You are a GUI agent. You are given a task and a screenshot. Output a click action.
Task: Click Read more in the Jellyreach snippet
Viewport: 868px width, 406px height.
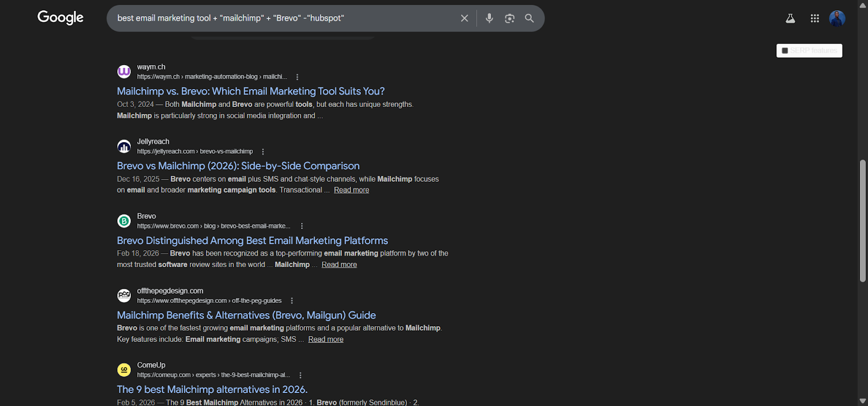[x=352, y=190]
